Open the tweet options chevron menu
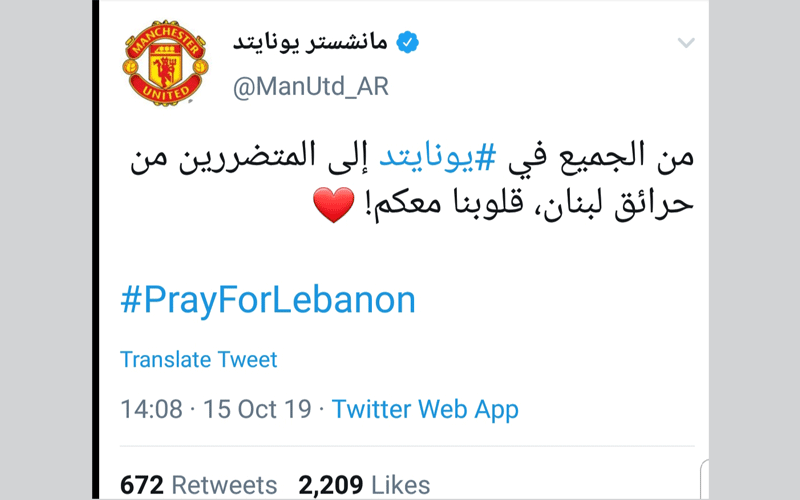 click(685, 43)
